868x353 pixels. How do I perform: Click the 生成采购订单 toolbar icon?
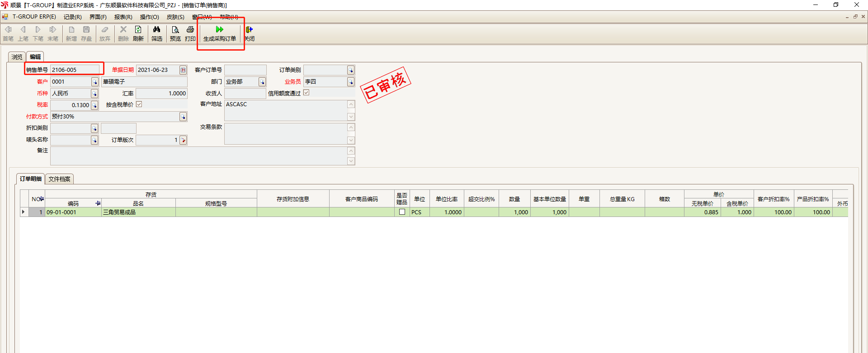(220, 30)
